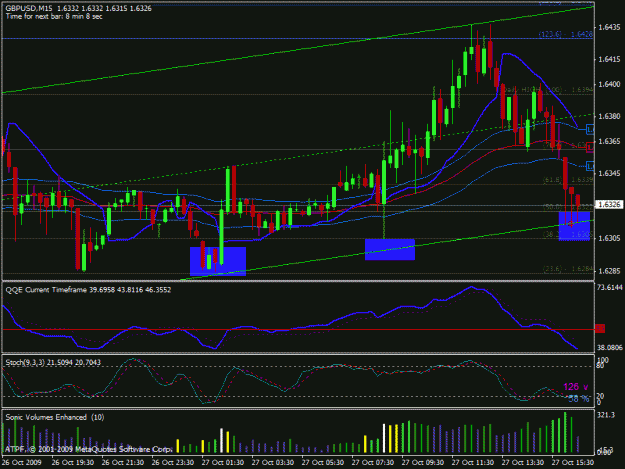Click the 1.6365 price axis label
This screenshot has width=625, height=469.
click(x=609, y=141)
